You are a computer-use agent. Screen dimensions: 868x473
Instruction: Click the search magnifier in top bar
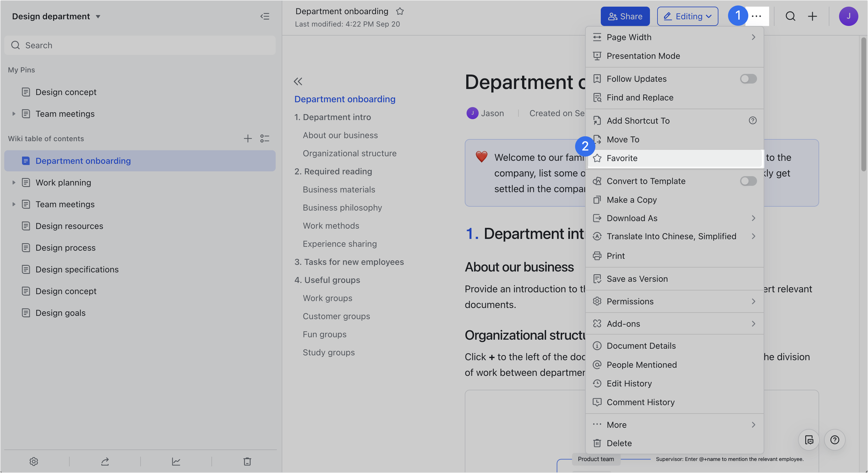(790, 16)
